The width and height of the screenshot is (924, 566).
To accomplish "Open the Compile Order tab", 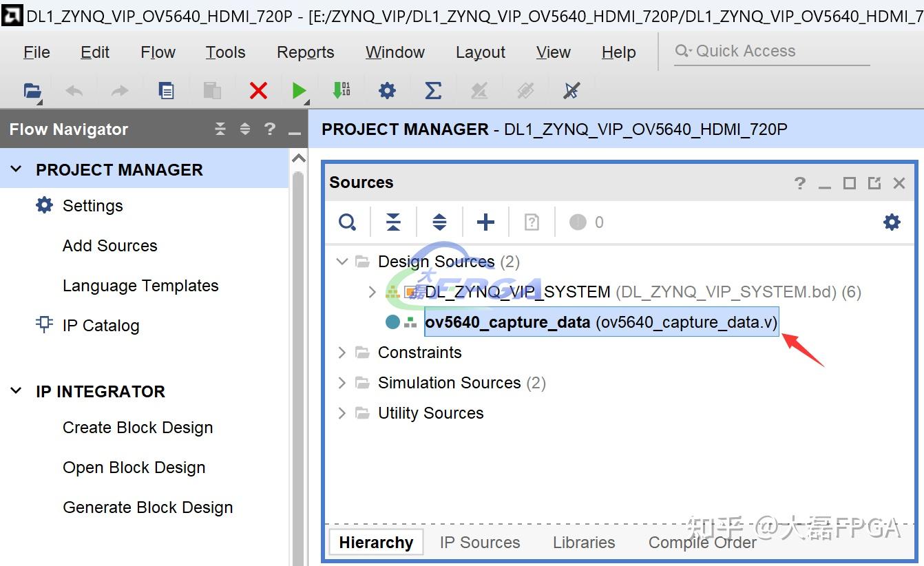I will click(x=702, y=543).
